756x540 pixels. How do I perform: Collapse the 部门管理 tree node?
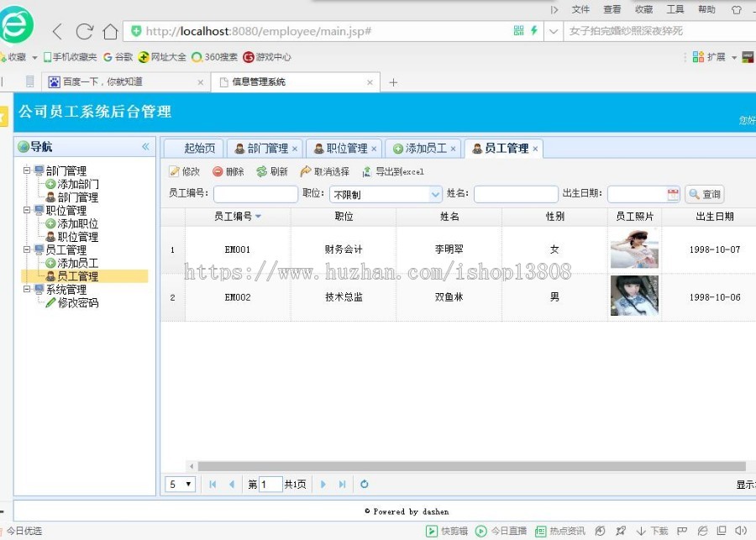(27, 169)
